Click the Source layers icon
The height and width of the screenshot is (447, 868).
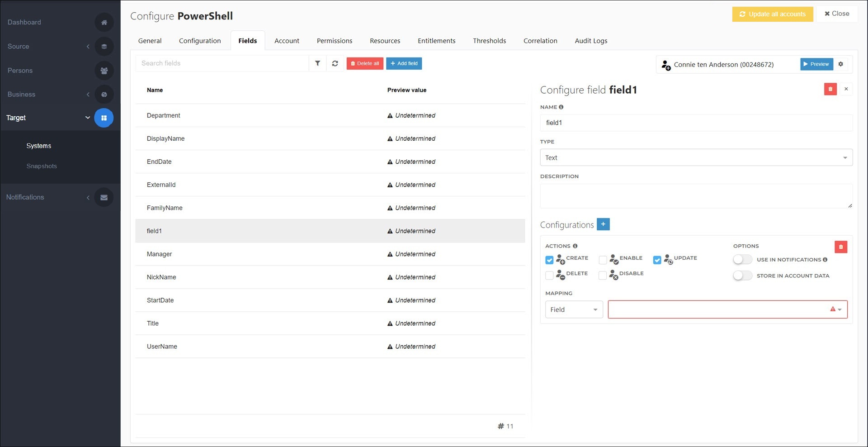pos(104,46)
